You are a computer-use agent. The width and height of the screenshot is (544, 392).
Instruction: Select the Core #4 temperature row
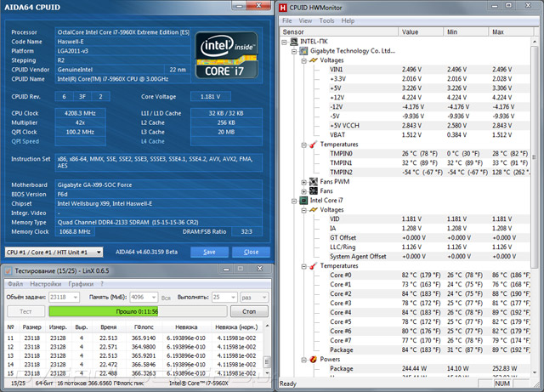click(x=429, y=312)
